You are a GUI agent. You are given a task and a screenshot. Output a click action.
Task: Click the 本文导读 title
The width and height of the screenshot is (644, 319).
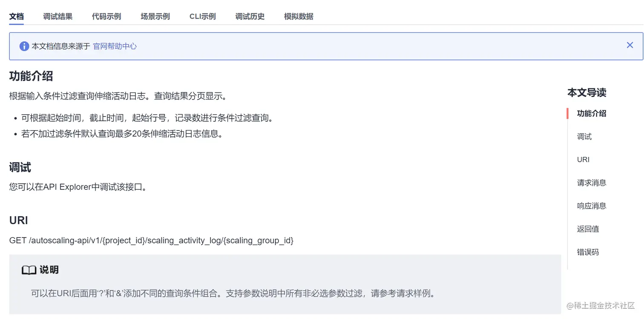pyautogui.click(x=586, y=92)
